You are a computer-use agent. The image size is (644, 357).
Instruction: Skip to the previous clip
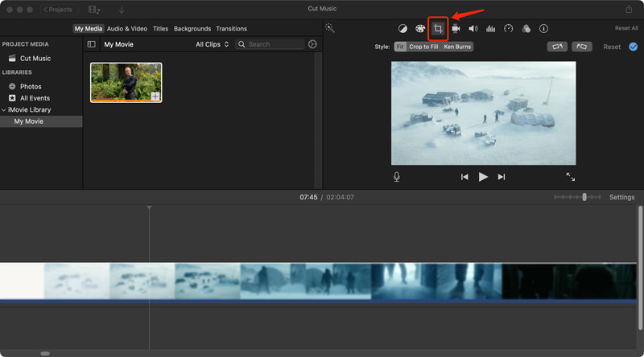coord(464,177)
